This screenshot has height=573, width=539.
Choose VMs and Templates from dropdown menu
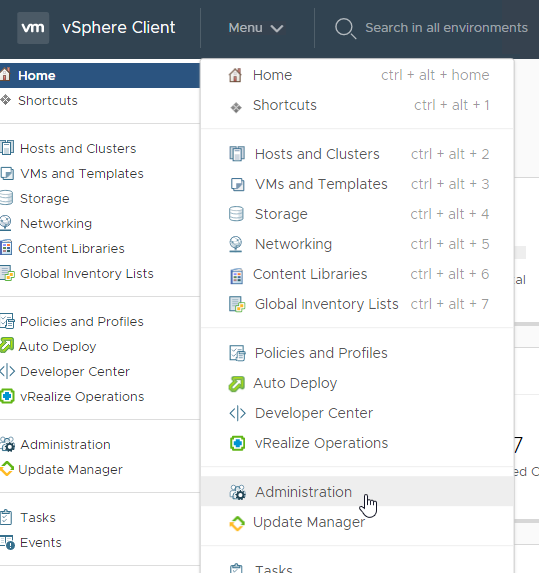(357, 184)
